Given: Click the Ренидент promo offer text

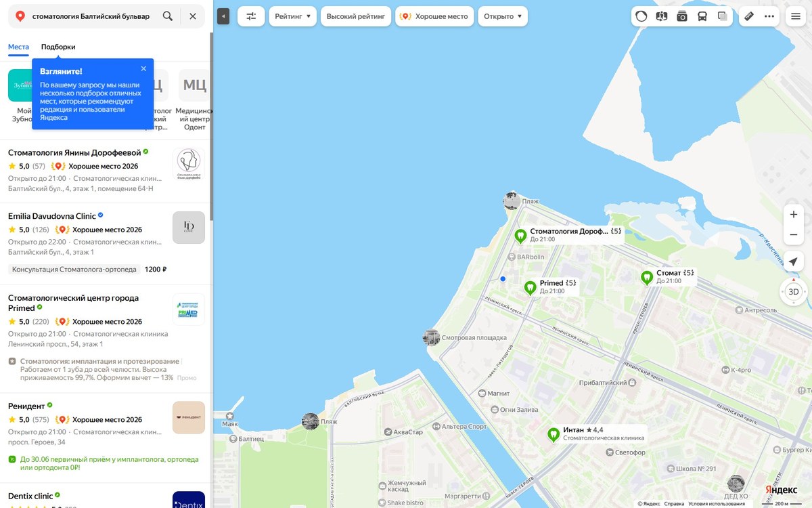Looking at the screenshot, I should click(x=109, y=463).
